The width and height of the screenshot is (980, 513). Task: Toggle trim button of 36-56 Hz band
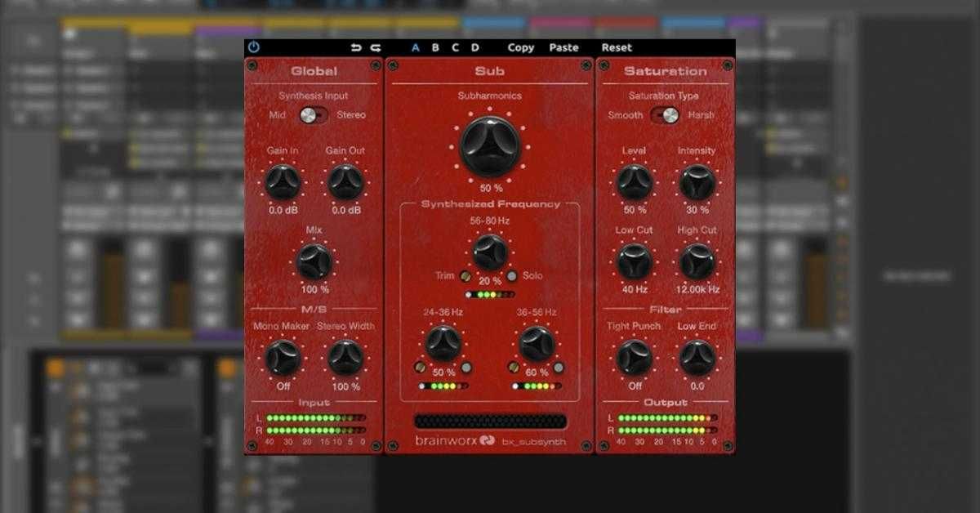tap(514, 368)
